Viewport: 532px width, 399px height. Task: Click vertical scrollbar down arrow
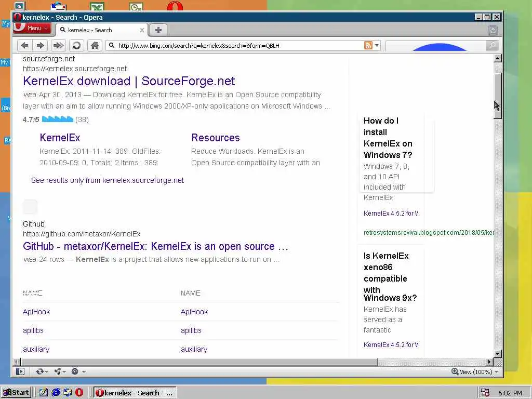[497, 353]
